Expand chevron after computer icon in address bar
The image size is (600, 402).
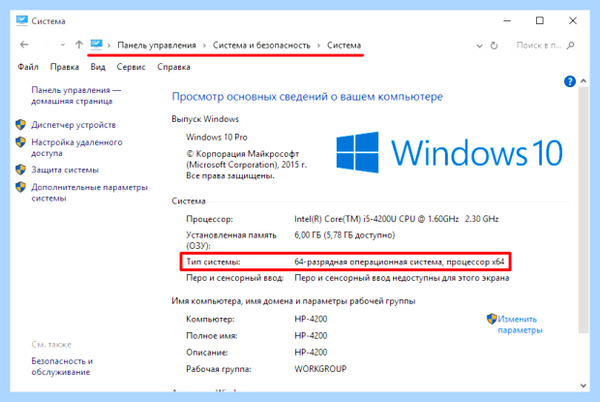click(109, 46)
